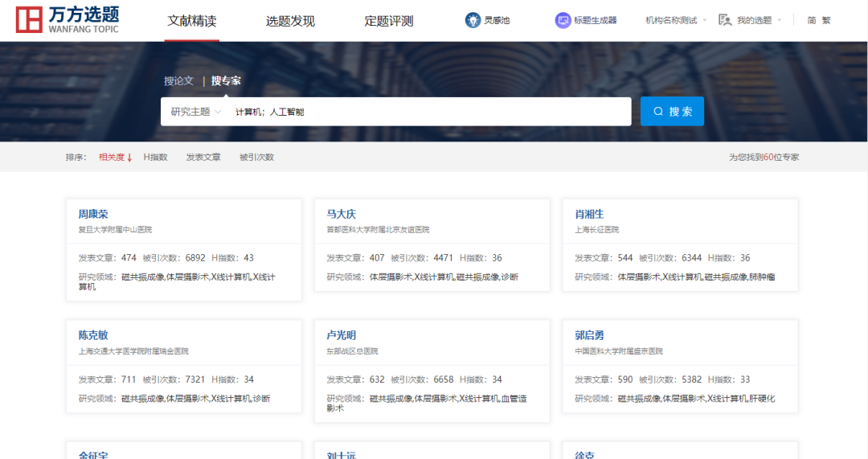Open the 灵感池 lightbulb icon

[x=473, y=20]
